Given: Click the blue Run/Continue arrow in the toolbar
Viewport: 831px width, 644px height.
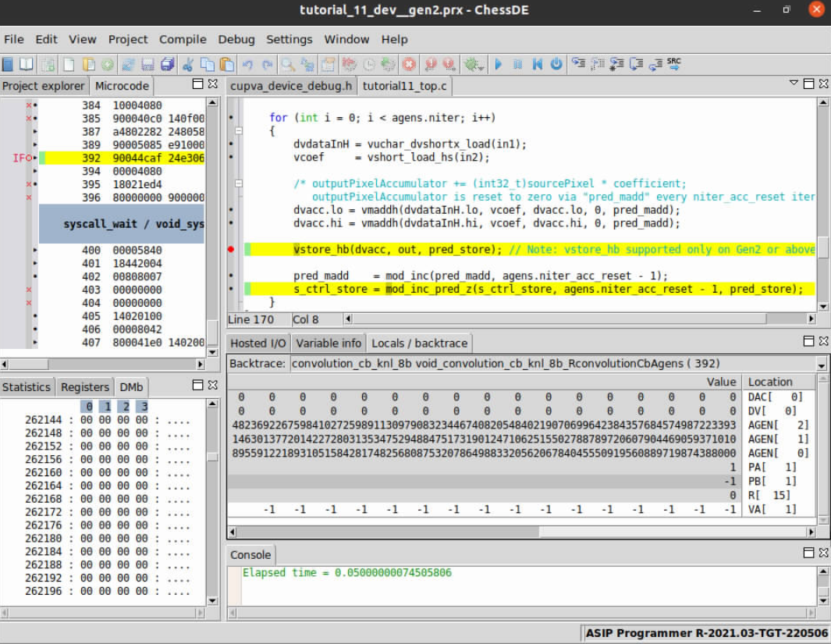Looking at the screenshot, I should click(x=499, y=64).
